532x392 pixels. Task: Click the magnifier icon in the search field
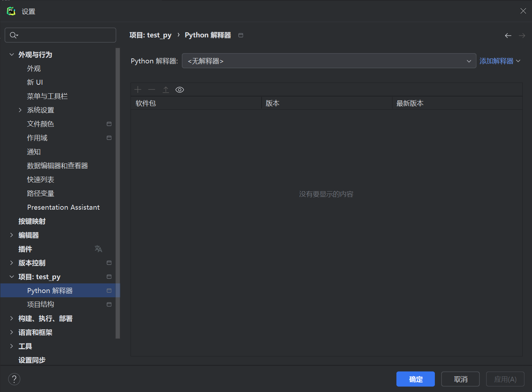coord(13,35)
